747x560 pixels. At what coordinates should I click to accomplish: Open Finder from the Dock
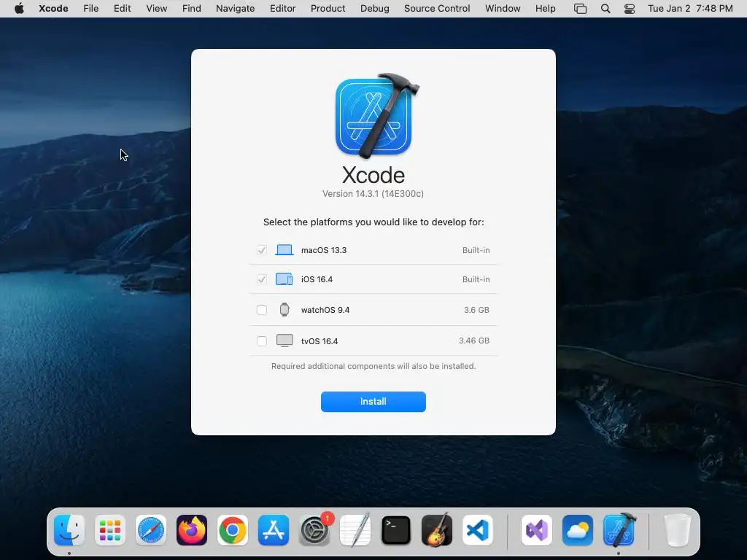point(69,530)
